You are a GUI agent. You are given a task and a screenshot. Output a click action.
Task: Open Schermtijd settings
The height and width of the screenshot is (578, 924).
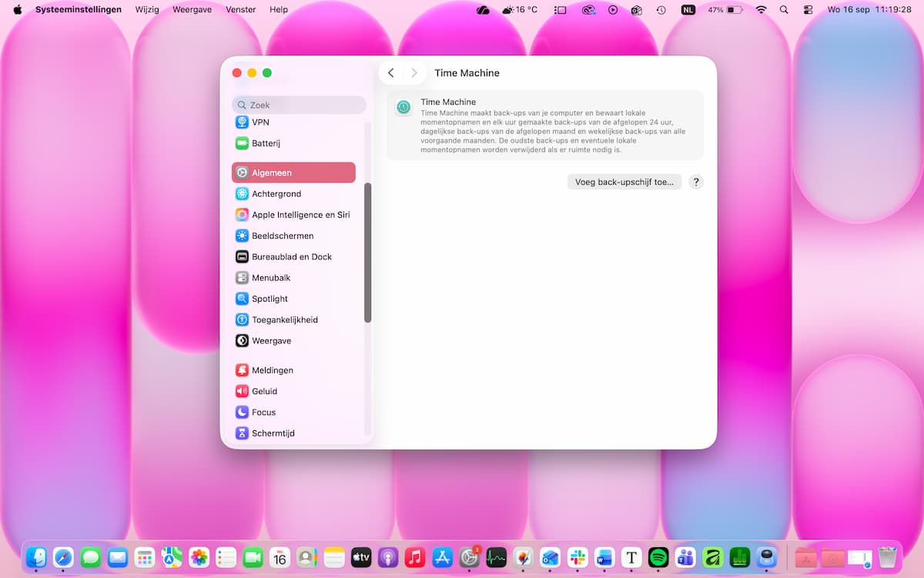pos(293,433)
